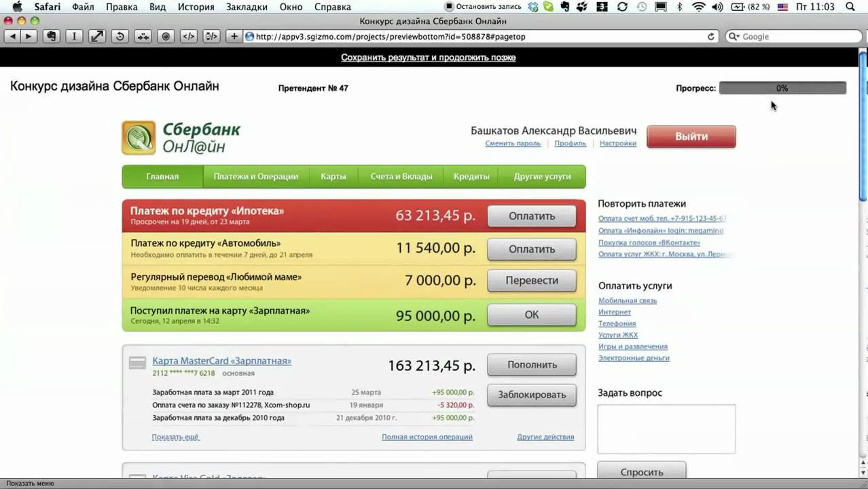This screenshot has width=868, height=489.
Task: Click the Evernote elephant icon in the menu bar
Action: (565, 7)
